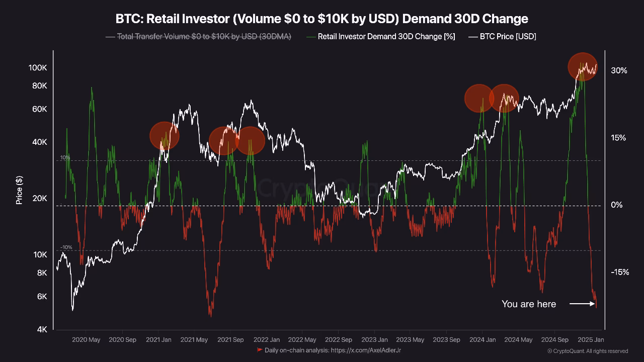Click the 'Price ($)' vertical axis title
Viewport: 644px width, 362px height.
click(x=19, y=190)
